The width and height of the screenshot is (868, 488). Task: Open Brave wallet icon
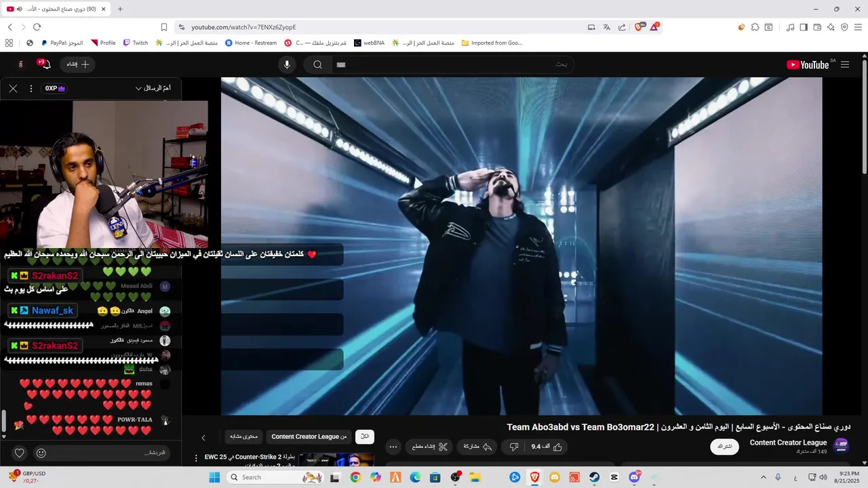(x=817, y=27)
